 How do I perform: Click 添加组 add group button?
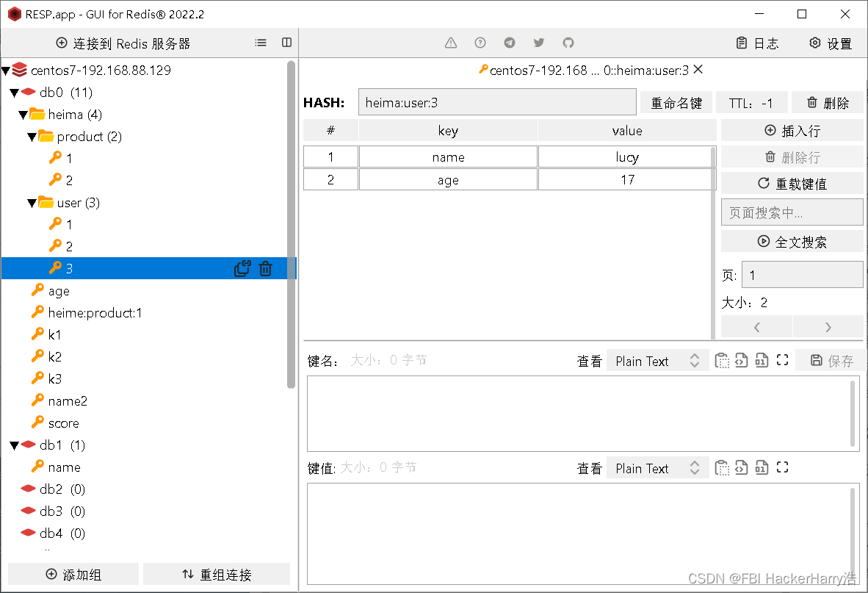point(73,574)
